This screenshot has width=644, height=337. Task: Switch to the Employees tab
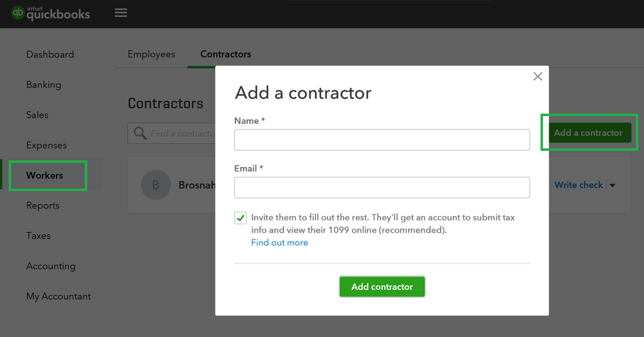tap(151, 54)
